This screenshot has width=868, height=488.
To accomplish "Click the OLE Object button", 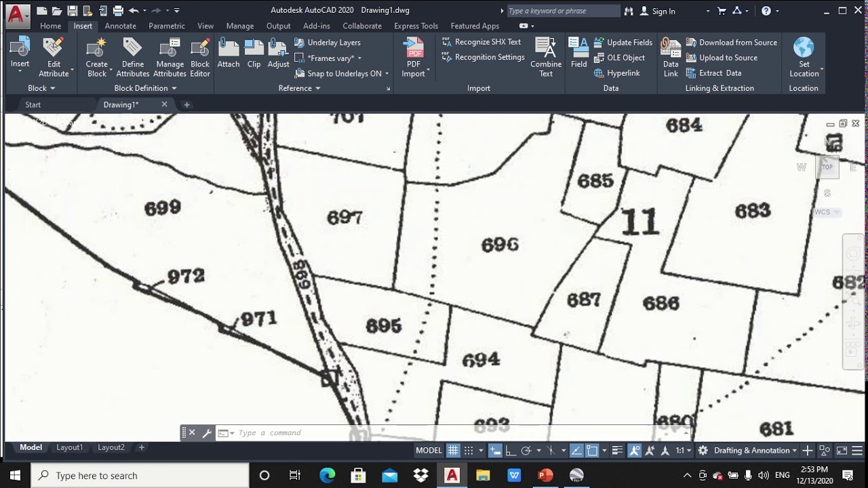I will 619,58.
